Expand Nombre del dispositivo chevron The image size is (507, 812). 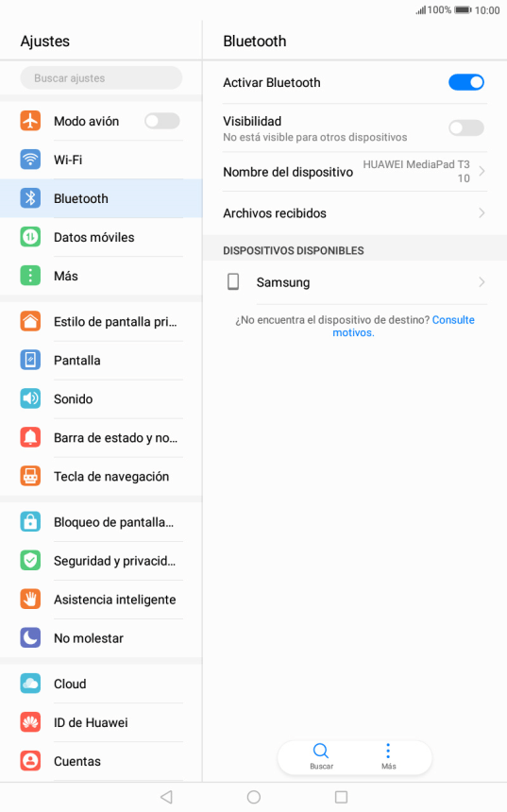coord(482,172)
